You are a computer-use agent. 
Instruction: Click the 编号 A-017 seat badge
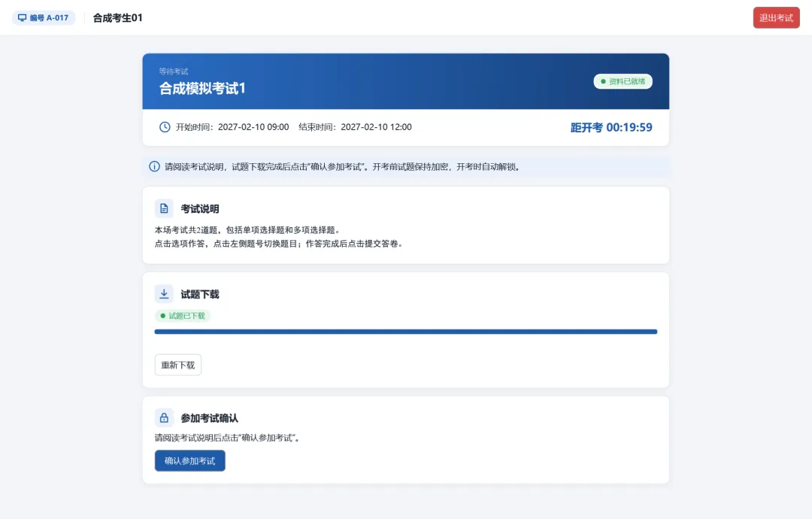(x=44, y=17)
